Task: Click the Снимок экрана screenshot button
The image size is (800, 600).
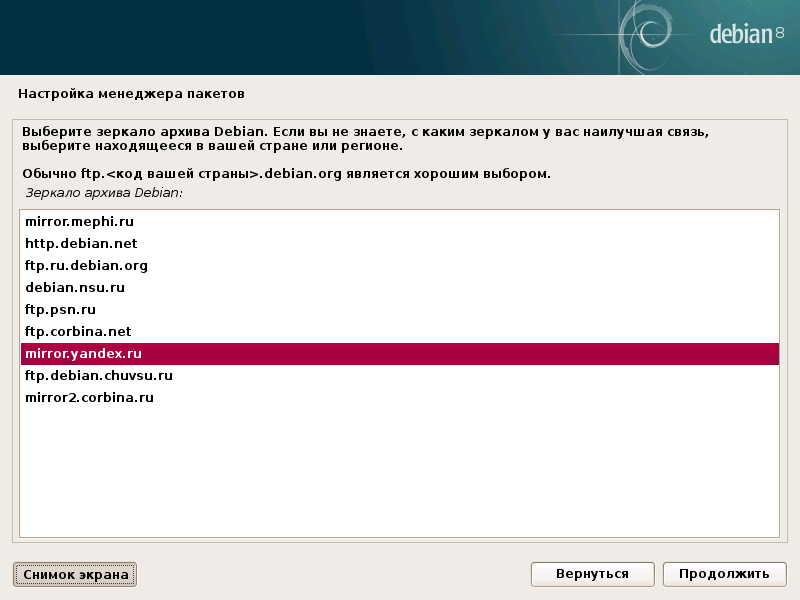Action: [75, 574]
